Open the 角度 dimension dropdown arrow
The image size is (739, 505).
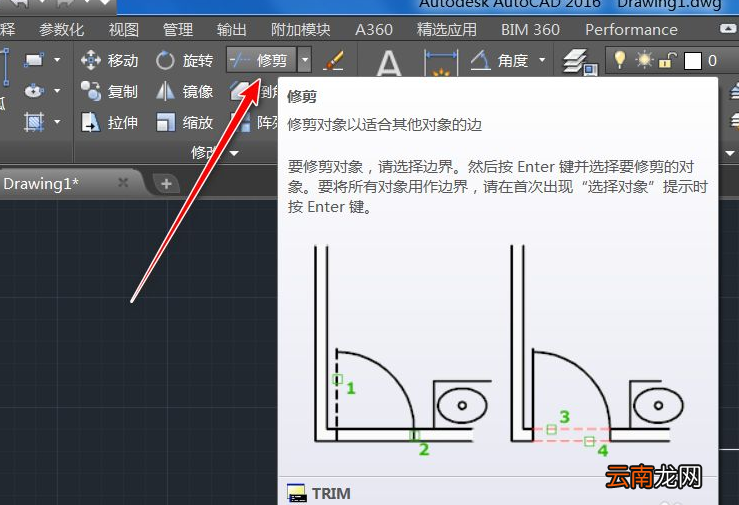click(542, 60)
